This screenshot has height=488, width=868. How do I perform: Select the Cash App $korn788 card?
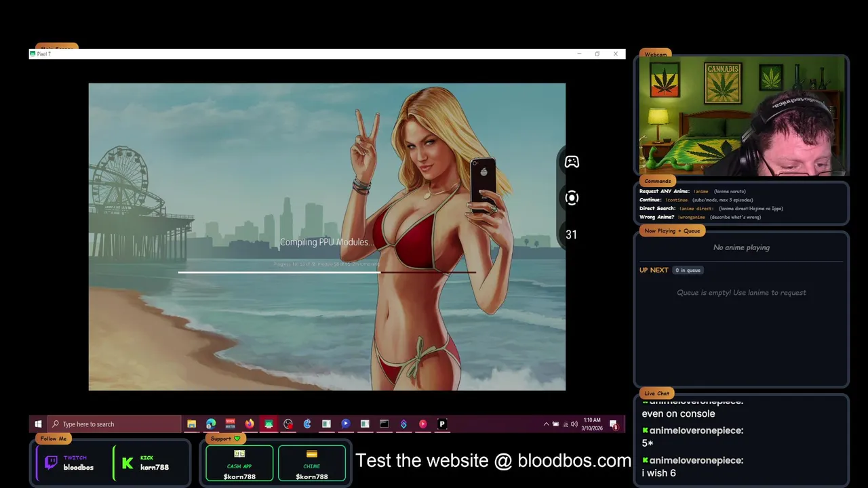(239, 464)
